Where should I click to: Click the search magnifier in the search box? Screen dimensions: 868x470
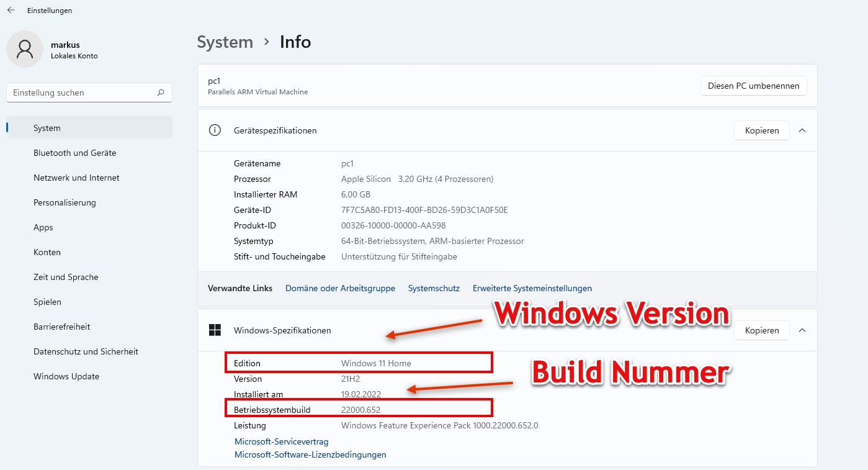[x=160, y=92]
